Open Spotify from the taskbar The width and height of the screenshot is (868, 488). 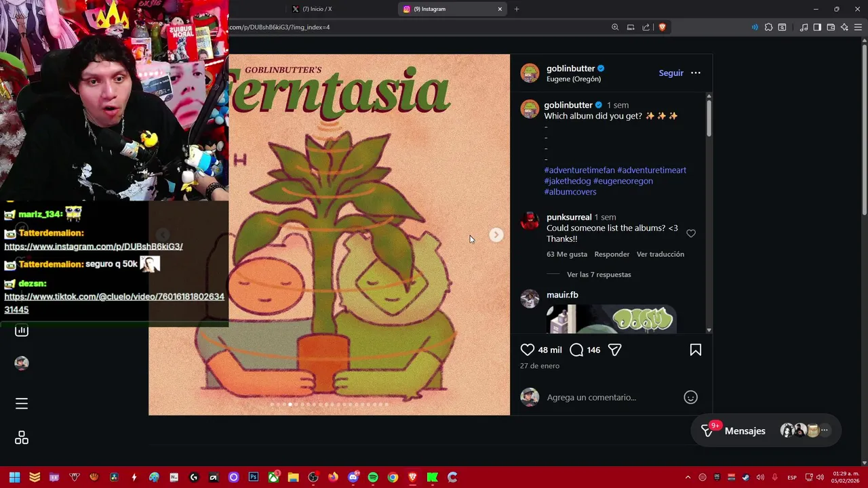(x=373, y=477)
